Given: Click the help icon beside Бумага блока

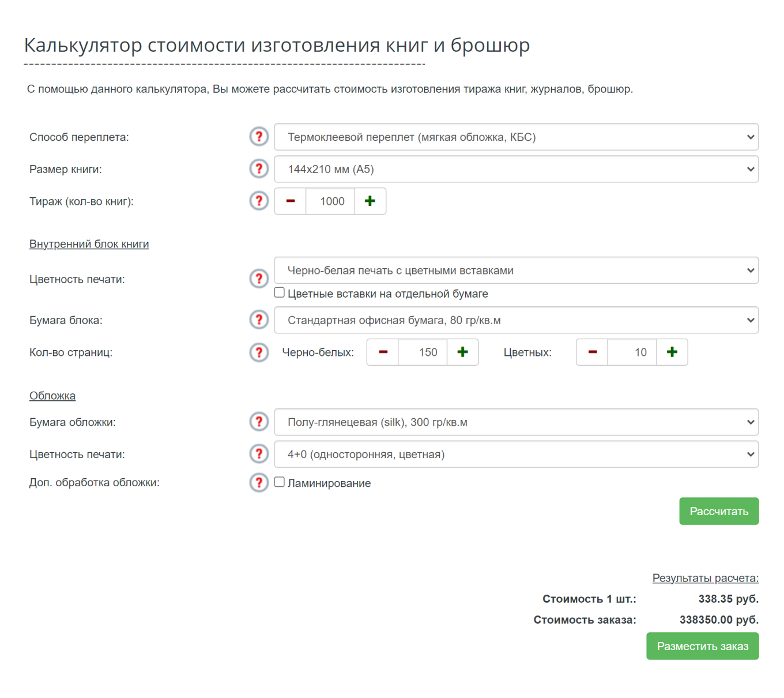Looking at the screenshot, I should (x=259, y=320).
